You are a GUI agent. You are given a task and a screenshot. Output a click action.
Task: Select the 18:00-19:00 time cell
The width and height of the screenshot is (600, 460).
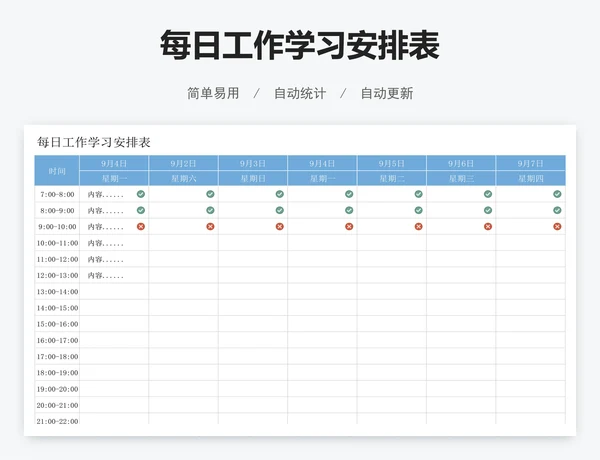coord(57,372)
